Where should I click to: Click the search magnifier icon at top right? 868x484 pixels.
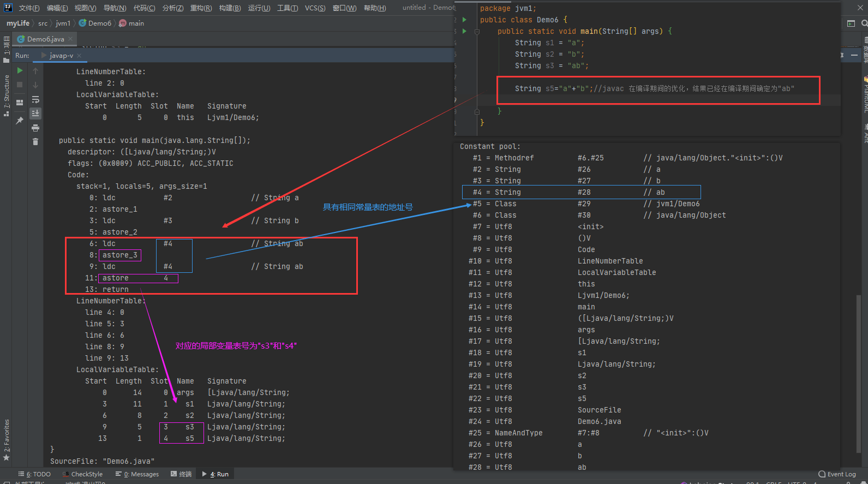point(864,23)
